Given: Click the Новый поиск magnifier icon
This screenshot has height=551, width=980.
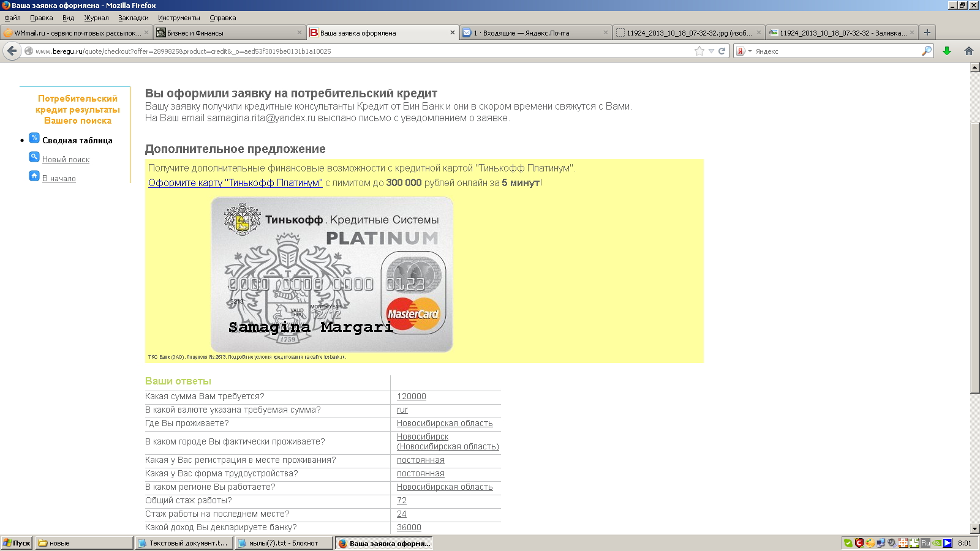Looking at the screenshot, I should [x=34, y=157].
